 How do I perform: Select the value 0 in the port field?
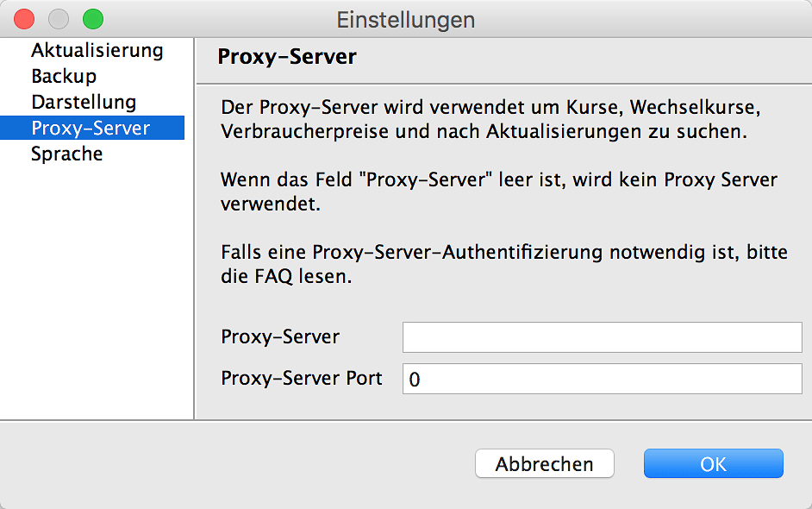point(413,378)
